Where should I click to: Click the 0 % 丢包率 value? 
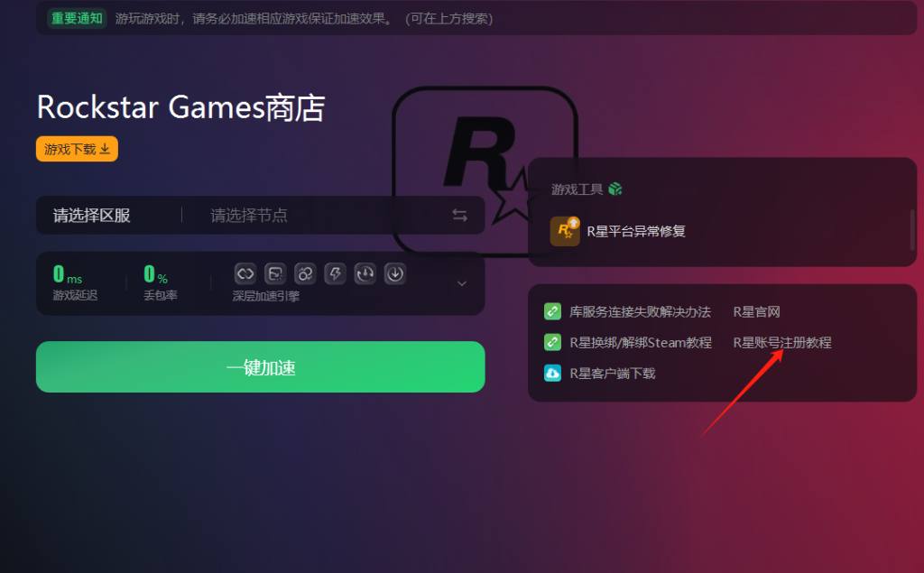tap(155, 274)
